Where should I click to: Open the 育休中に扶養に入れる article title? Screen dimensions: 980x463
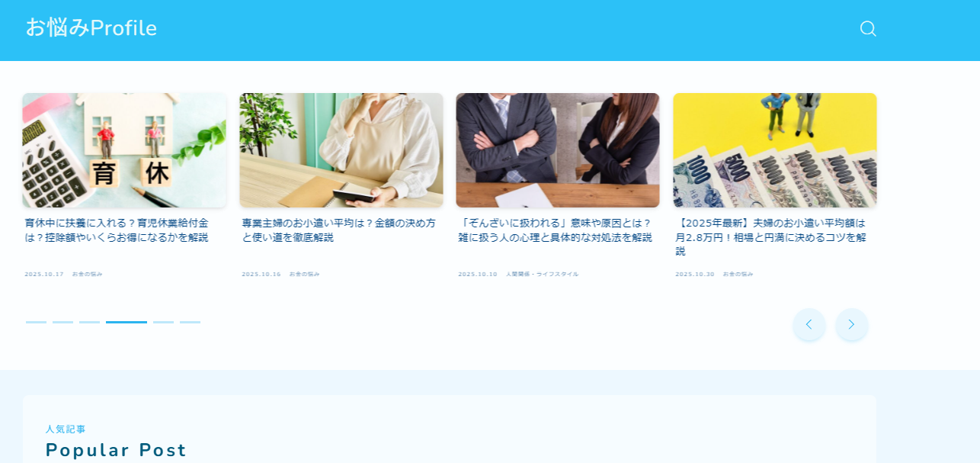[115, 228]
